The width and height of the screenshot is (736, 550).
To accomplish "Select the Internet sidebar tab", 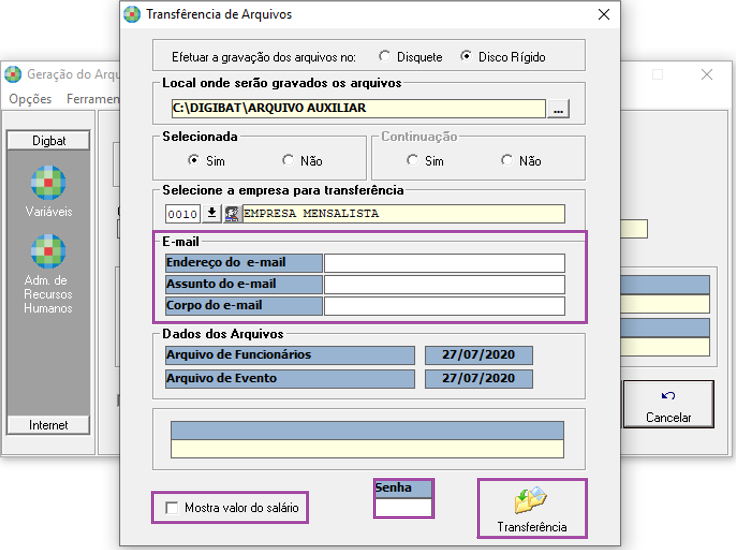I will click(x=48, y=425).
